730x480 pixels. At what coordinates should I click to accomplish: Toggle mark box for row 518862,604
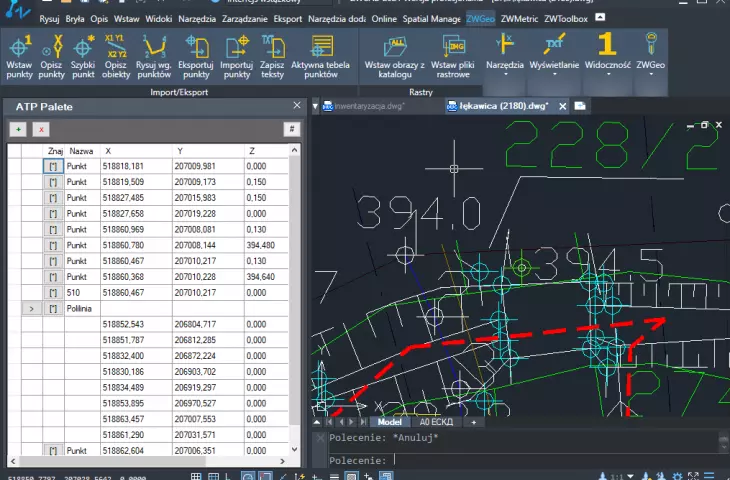[53, 450]
